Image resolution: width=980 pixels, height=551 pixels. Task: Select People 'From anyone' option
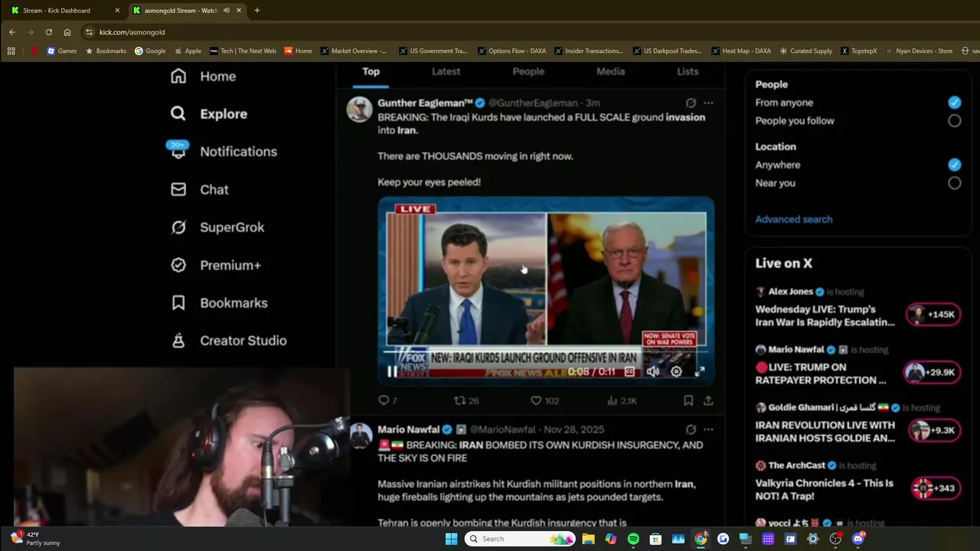tap(954, 102)
